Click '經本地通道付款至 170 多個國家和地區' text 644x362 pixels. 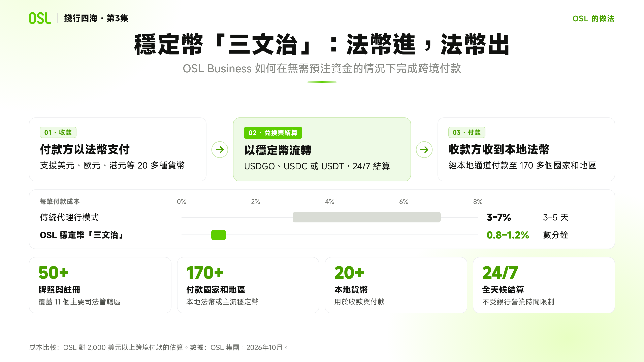[522, 165]
